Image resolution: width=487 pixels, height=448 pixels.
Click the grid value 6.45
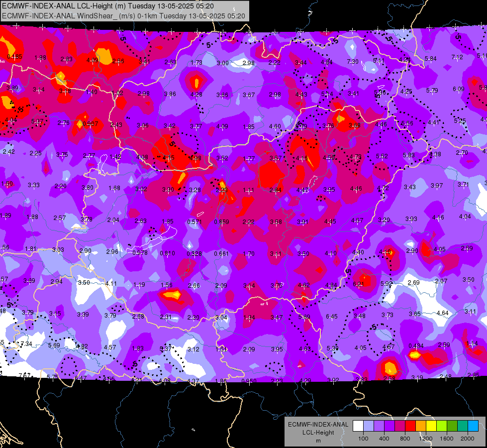332,317
